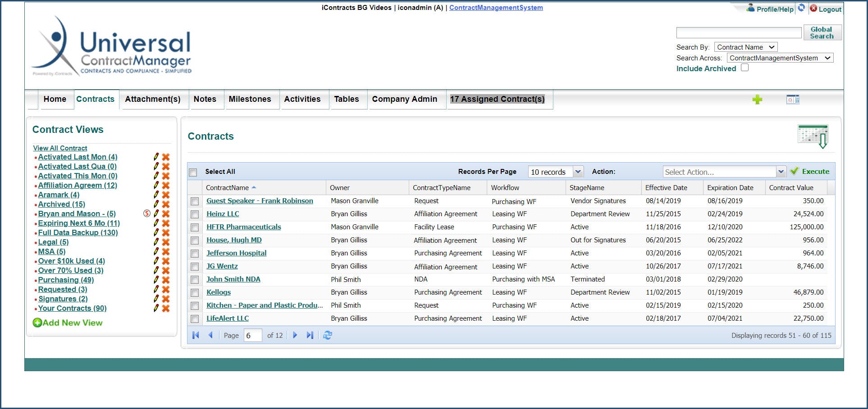Jump to the last page arrow
Viewport: 868px width, 409px height.
(x=310, y=335)
